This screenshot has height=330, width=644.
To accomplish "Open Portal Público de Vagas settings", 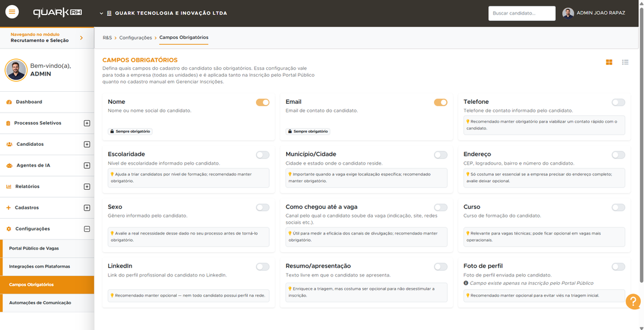I will coord(47,249).
